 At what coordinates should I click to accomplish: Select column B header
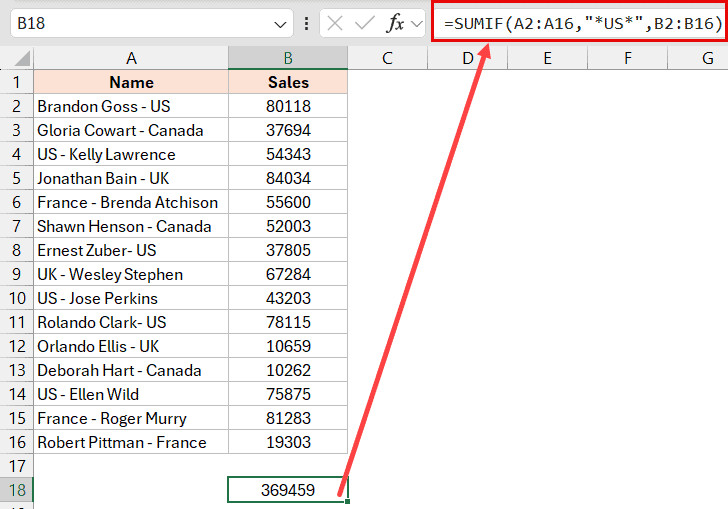(x=288, y=59)
